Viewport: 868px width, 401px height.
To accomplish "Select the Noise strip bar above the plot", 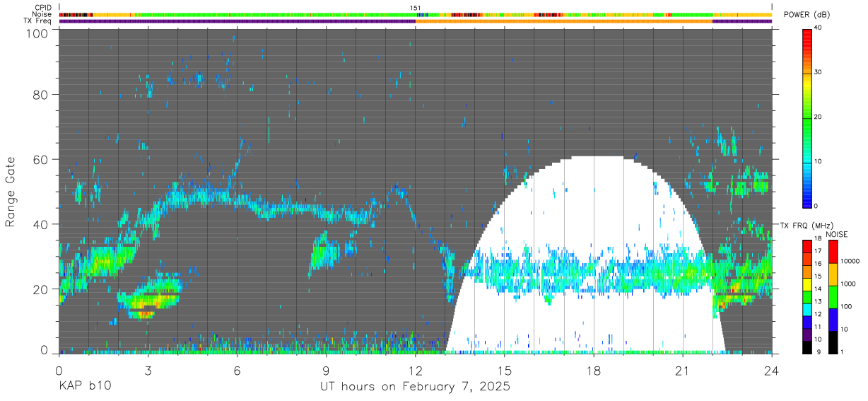I will coord(416,14).
